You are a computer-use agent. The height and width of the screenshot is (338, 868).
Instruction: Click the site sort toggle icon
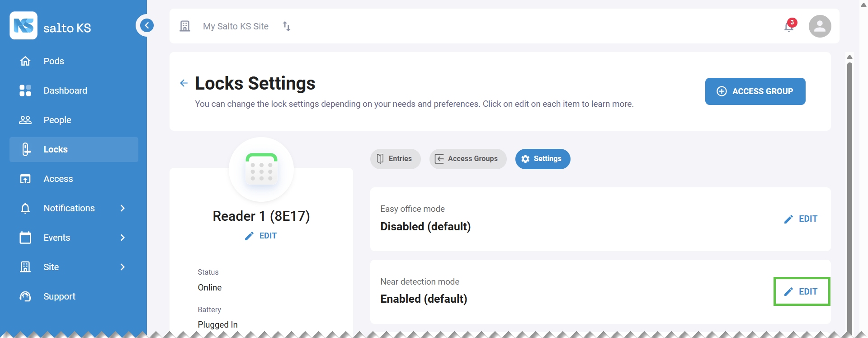pyautogui.click(x=286, y=26)
